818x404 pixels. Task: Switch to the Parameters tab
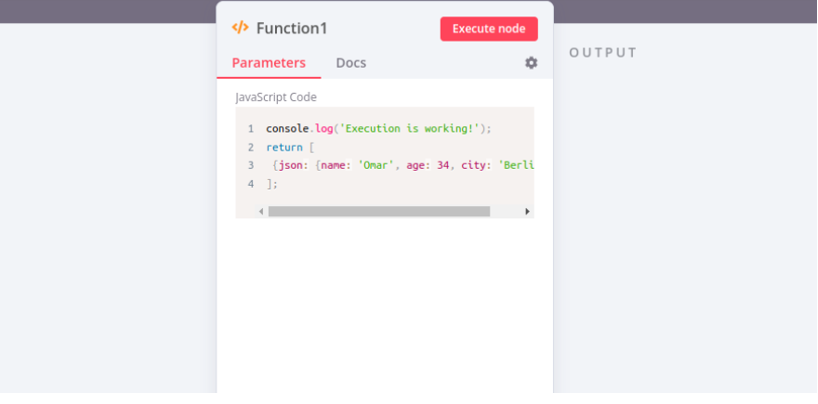tap(268, 63)
